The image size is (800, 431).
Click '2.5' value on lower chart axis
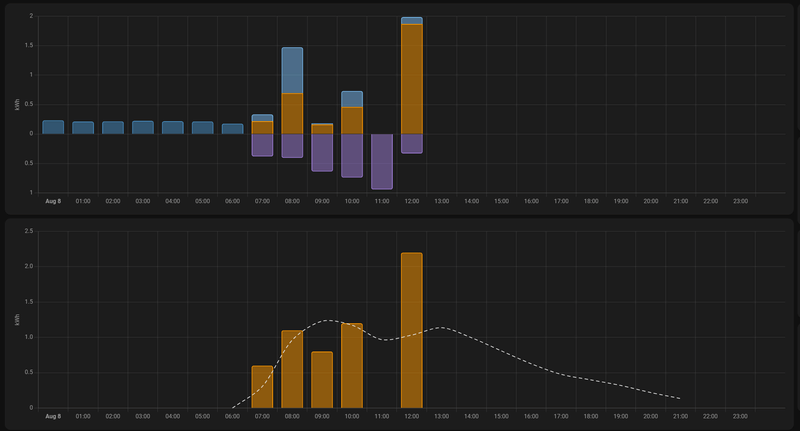point(29,231)
